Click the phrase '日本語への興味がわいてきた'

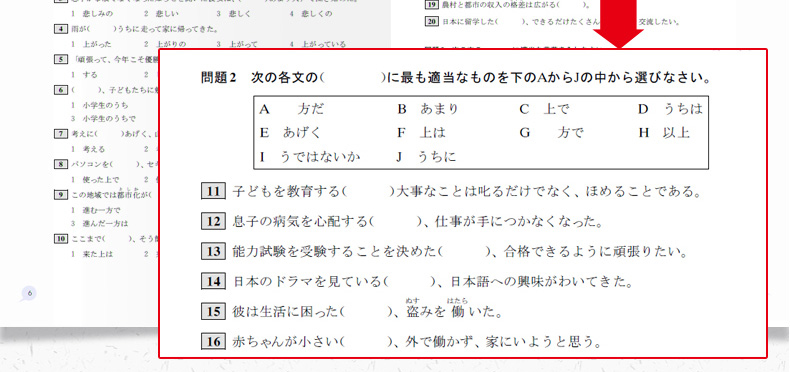coord(537,281)
